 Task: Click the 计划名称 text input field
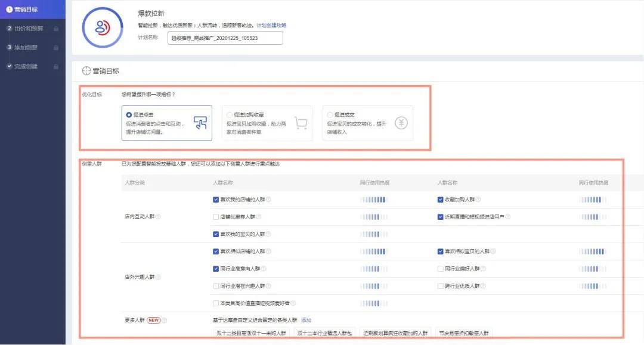(x=225, y=38)
